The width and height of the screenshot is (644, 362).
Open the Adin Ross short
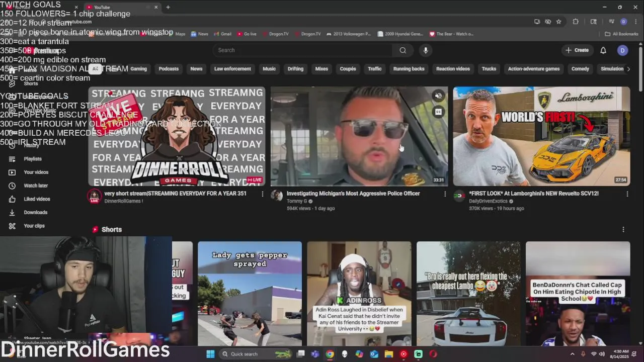[x=359, y=294]
